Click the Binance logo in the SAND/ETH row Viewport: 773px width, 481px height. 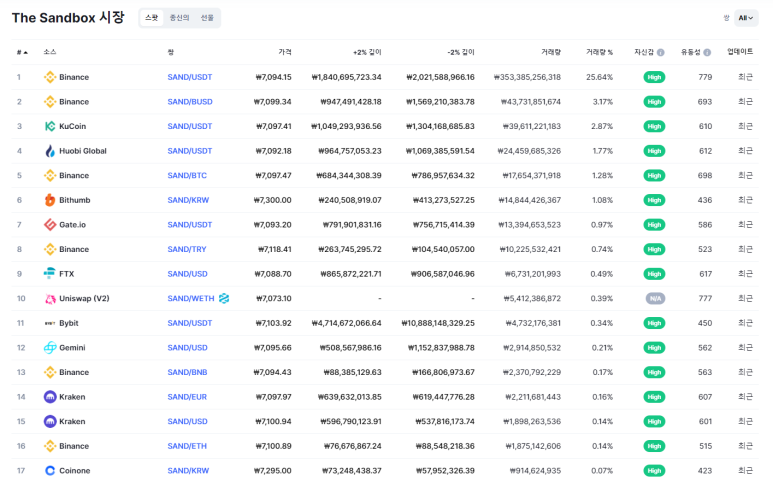(x=50, y=446)
